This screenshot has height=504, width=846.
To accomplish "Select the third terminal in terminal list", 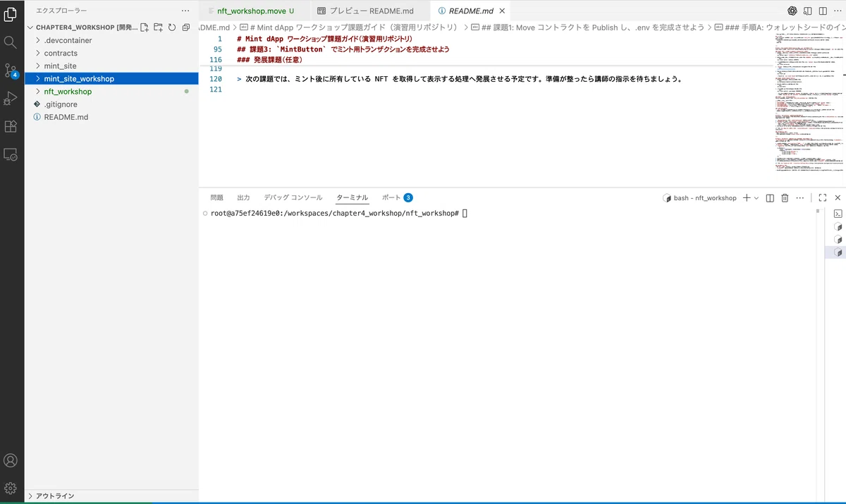I will 838,239.
